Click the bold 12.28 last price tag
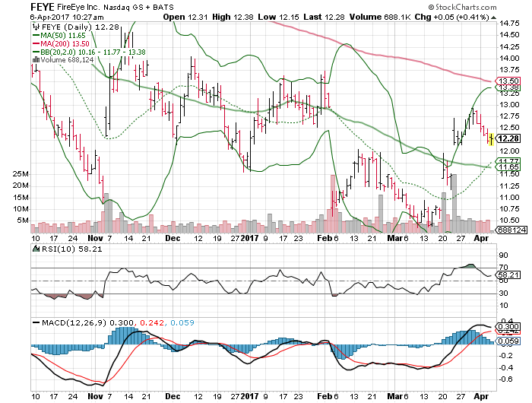 pyautogui.click(x=508, y=138)
